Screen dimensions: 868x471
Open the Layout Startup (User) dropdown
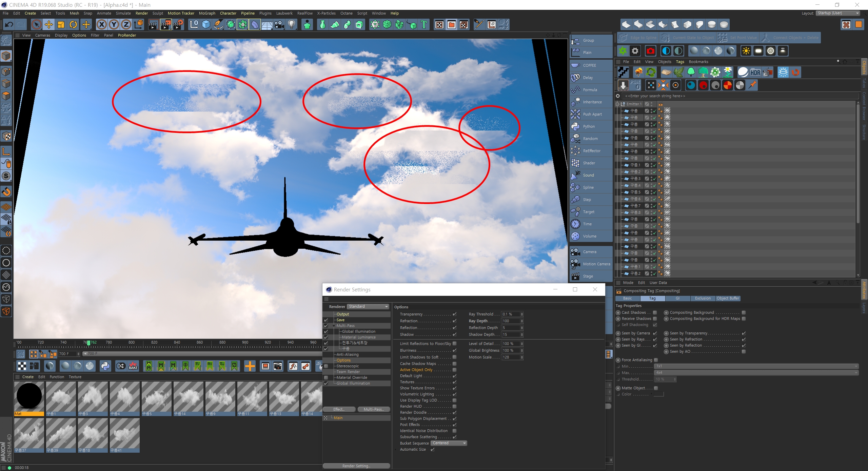click(838, 13)
